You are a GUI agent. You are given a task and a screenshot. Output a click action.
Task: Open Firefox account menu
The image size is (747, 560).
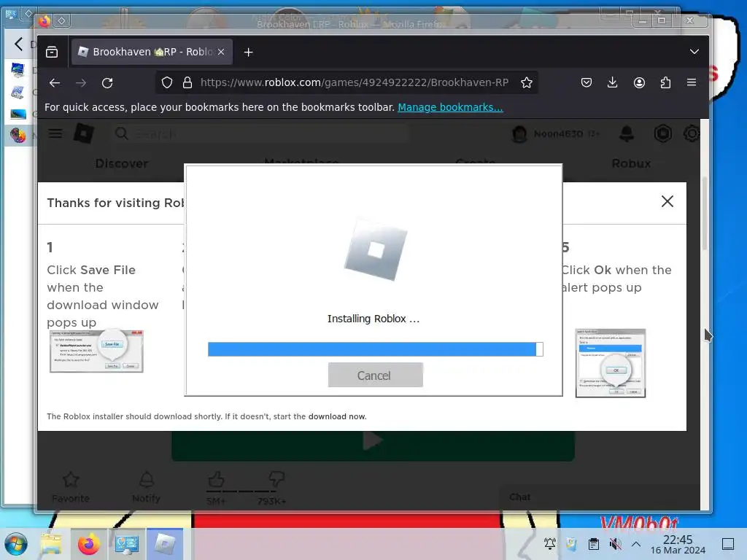(x=639, y=83)
